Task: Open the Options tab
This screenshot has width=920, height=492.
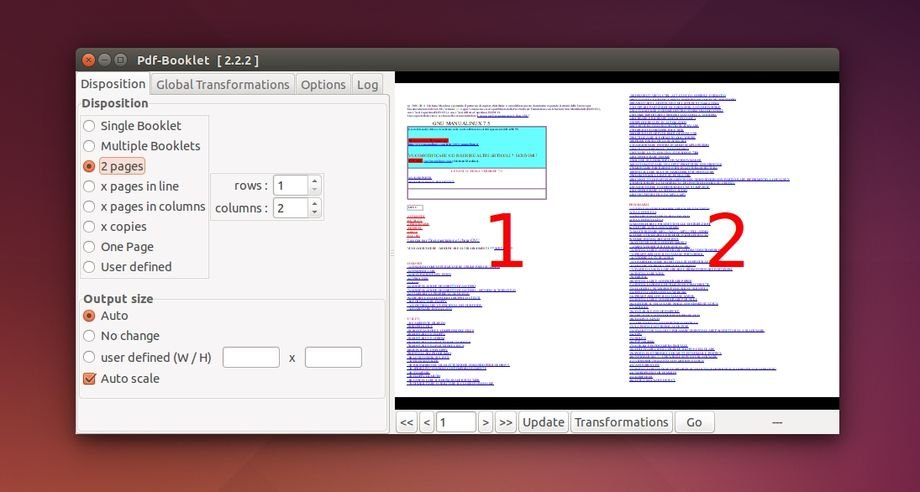Action: click(x=323, y=84)
